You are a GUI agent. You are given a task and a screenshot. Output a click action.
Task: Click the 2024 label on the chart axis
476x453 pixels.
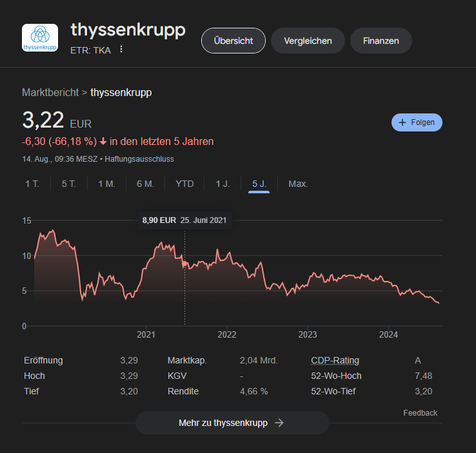388,334
